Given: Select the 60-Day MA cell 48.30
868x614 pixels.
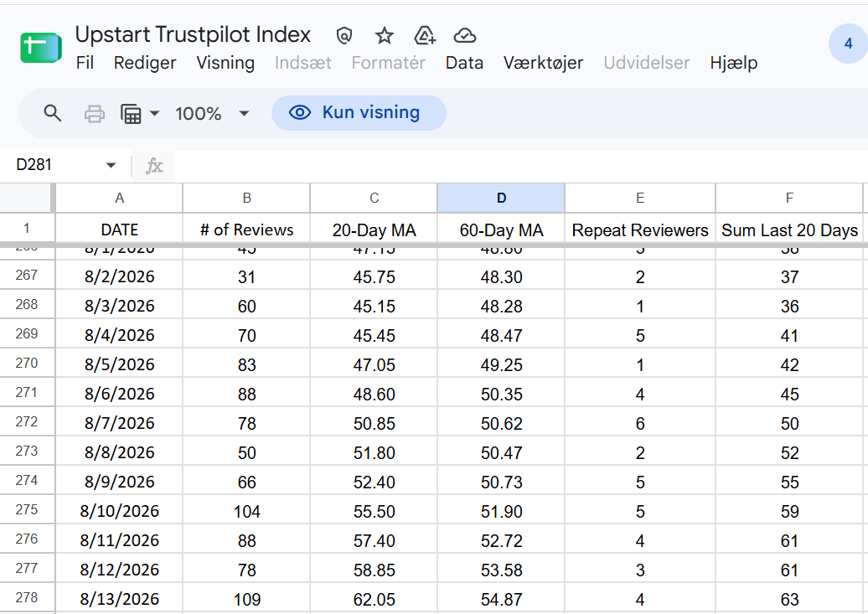Looking at the screenshot, I should pos(501,276).
